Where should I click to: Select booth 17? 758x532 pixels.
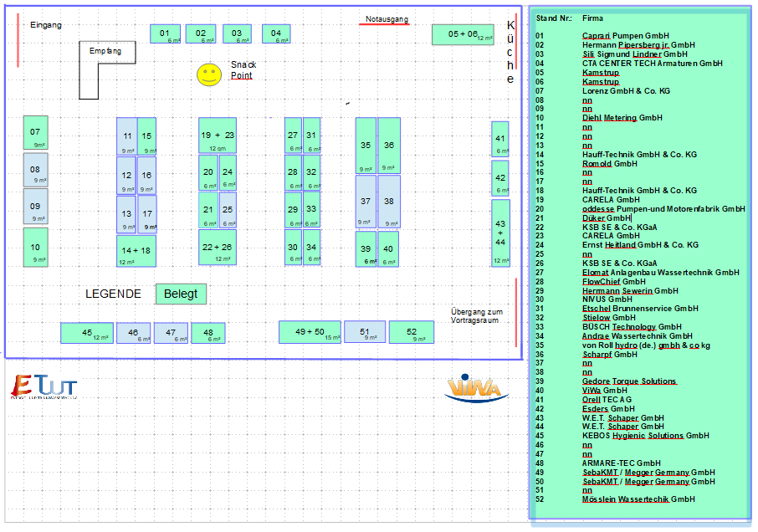point(147,214)
